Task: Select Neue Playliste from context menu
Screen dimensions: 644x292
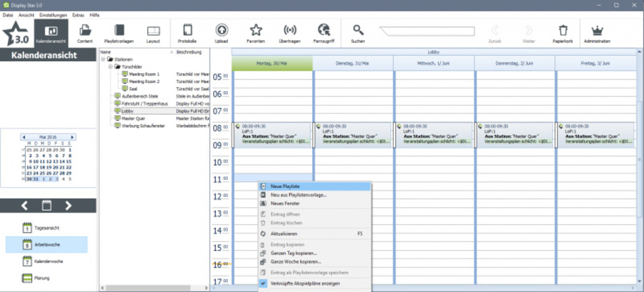Action: coord(285,186)
